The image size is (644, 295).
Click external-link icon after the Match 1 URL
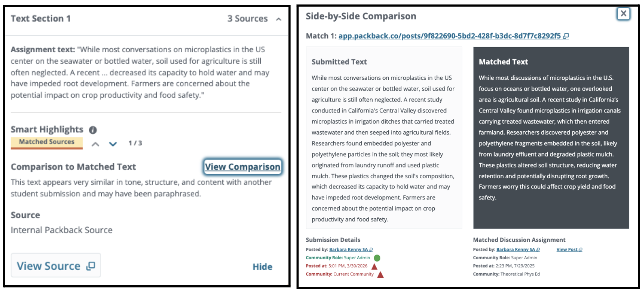[566, 36]
